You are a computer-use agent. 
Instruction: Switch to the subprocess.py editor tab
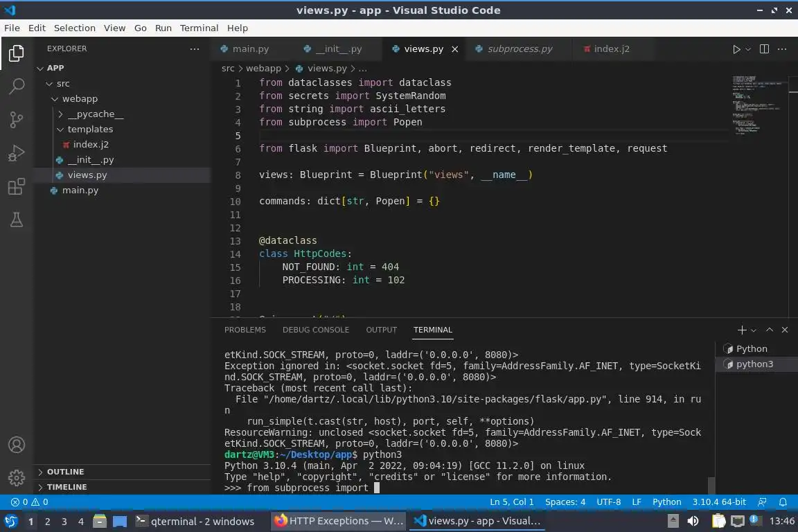(x=520, y=49)
